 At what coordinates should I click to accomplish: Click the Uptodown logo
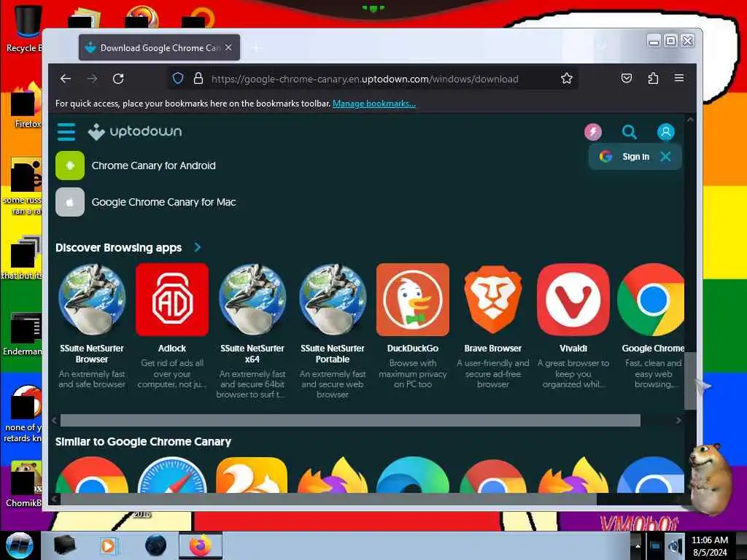point(135,131)
